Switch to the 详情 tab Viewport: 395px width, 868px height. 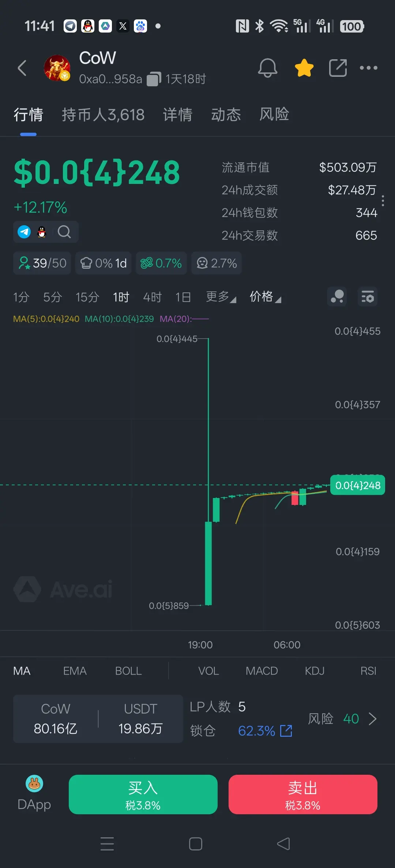(x=178, y=115)
